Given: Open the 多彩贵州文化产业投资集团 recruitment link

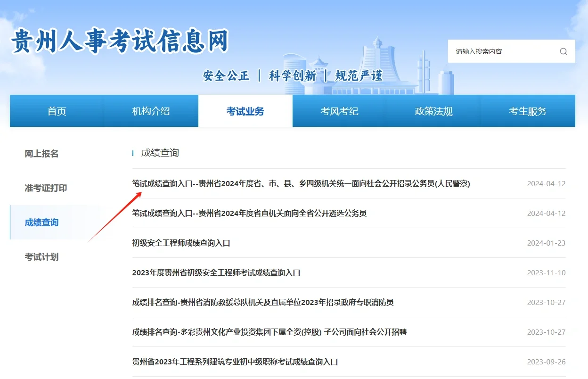Looking at the screenshot, I should pos(269,332).
